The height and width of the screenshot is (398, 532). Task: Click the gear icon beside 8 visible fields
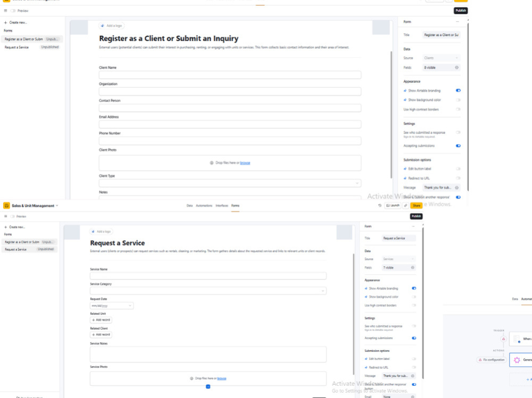point(456,67)
